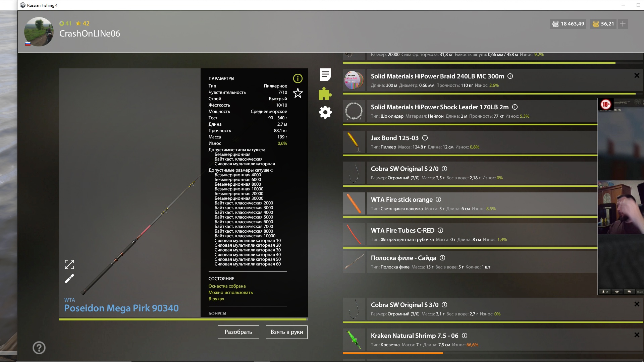Click the Оснастка собрана status text
This screenshot has width=644, height=362.
click(x=227, y=286)
